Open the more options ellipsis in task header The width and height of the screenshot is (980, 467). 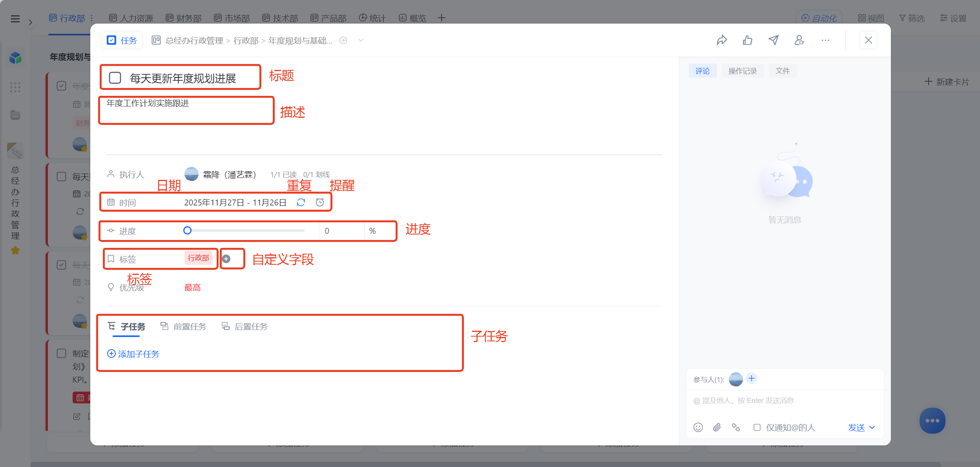[825, 40]
